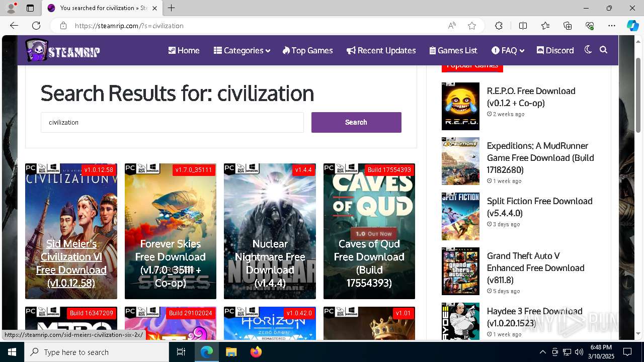Open File Explorer from taskbar

pyautogui.click(x=231, y=352)
